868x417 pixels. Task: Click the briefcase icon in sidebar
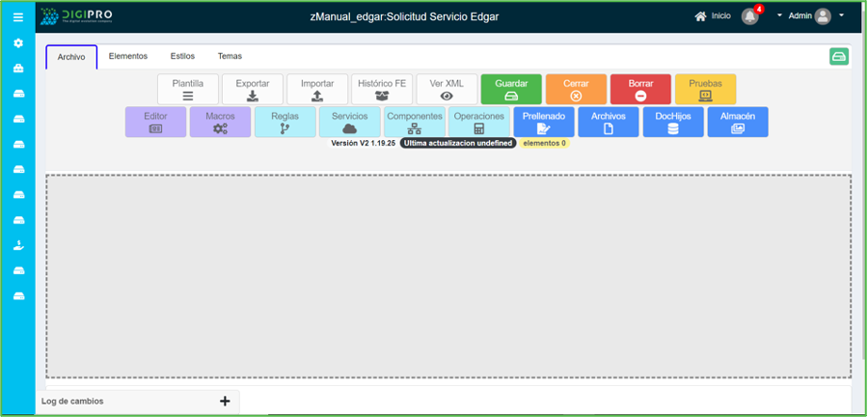pos(17,69)
